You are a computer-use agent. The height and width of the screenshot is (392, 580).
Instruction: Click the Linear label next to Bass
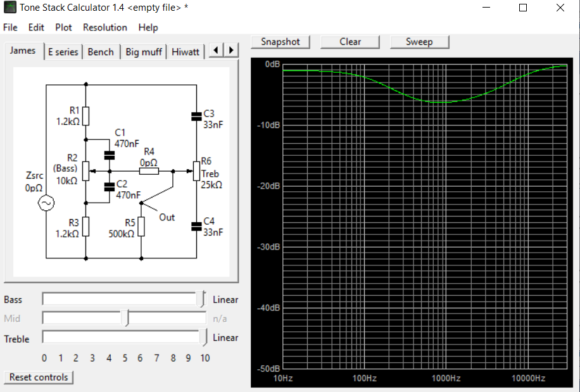225,300
